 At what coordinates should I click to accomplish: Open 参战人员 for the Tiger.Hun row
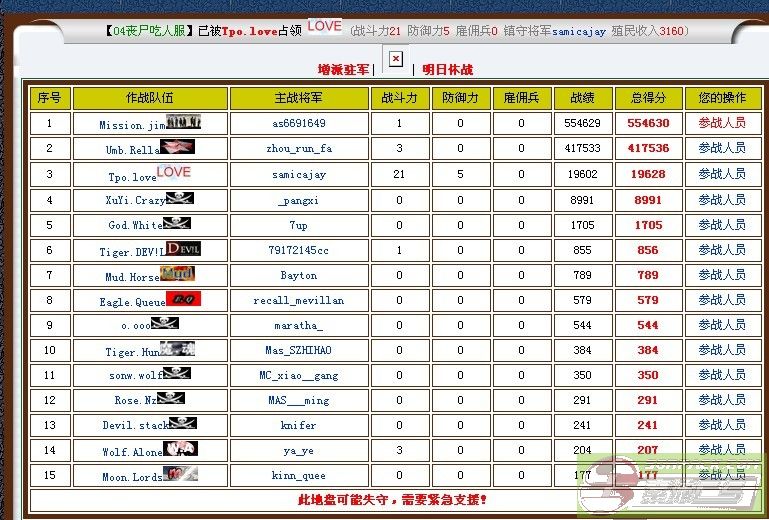click(722, 350)
